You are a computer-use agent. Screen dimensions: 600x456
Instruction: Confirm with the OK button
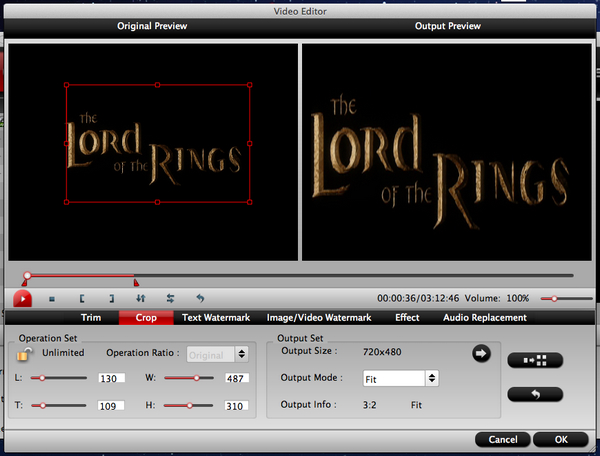tap(561, 440)
